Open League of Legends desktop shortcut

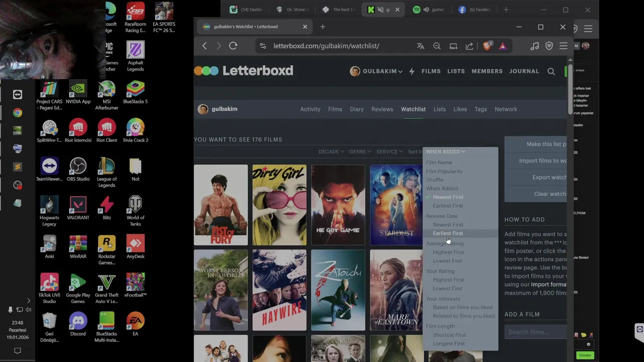[x=107, y=172]
